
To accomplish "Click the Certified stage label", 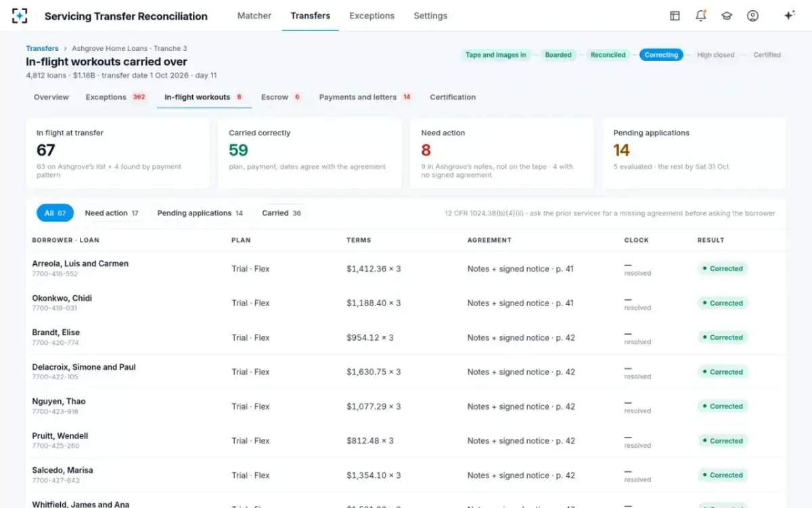I will 767,55.
